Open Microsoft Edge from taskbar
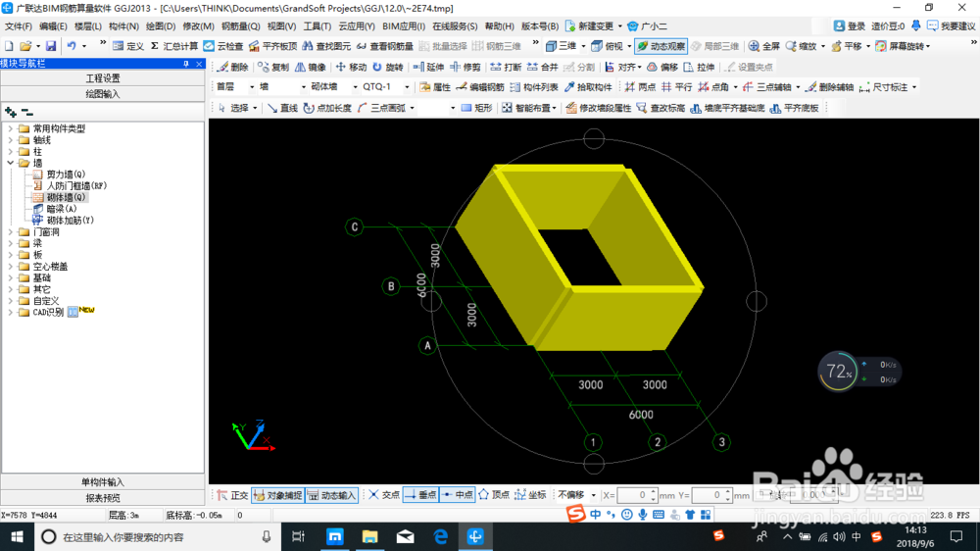This screenshot has width=980, height=551. coord(440,536)
